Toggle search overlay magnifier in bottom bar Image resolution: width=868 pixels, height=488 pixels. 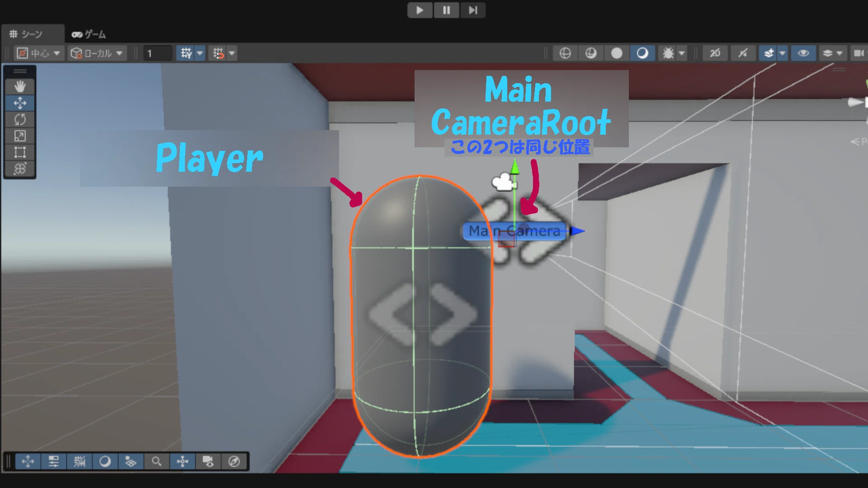(x=156, y=461)
